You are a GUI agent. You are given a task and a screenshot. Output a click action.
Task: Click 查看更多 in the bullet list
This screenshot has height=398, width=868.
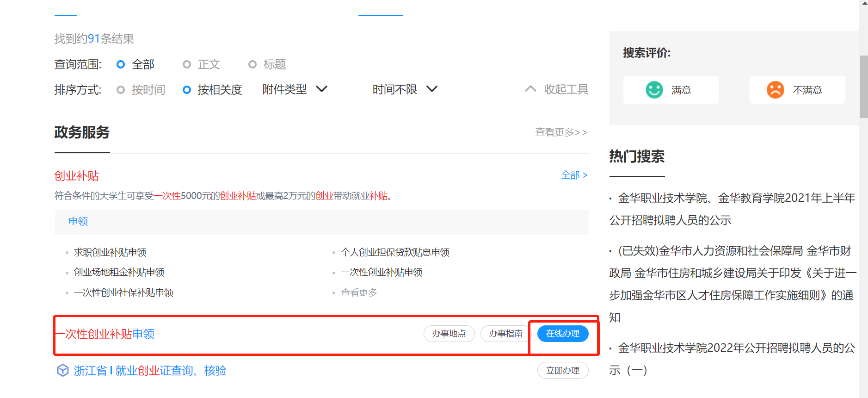point(359,292)
